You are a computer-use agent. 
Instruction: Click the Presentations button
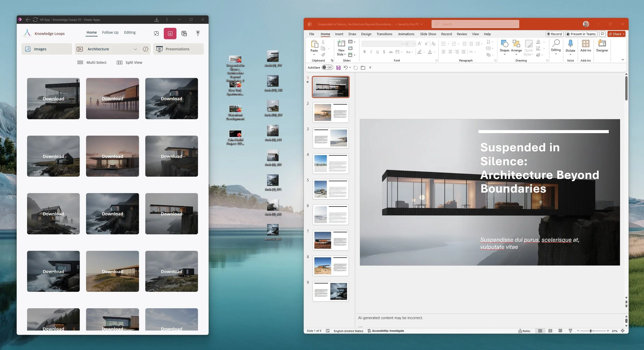(x=178, y=49)
